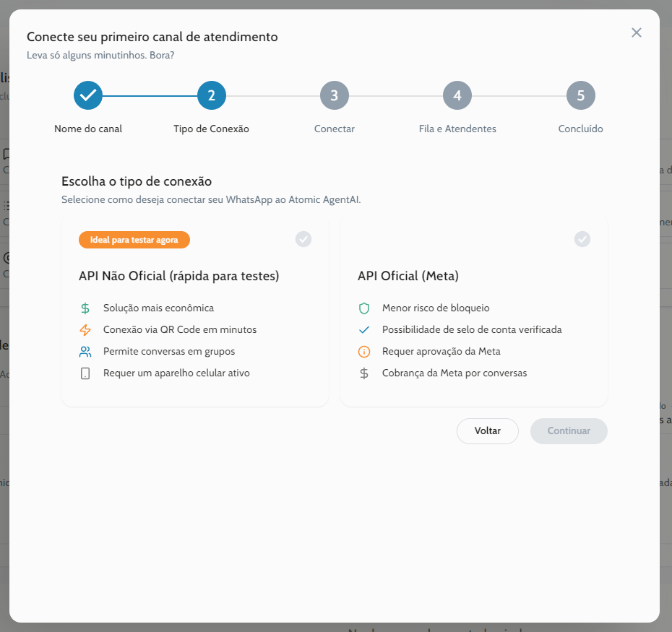Screen dimensions: 672x632
Task: Click the 'Ideal para testar agora' badge
Action: pos(134,240)
